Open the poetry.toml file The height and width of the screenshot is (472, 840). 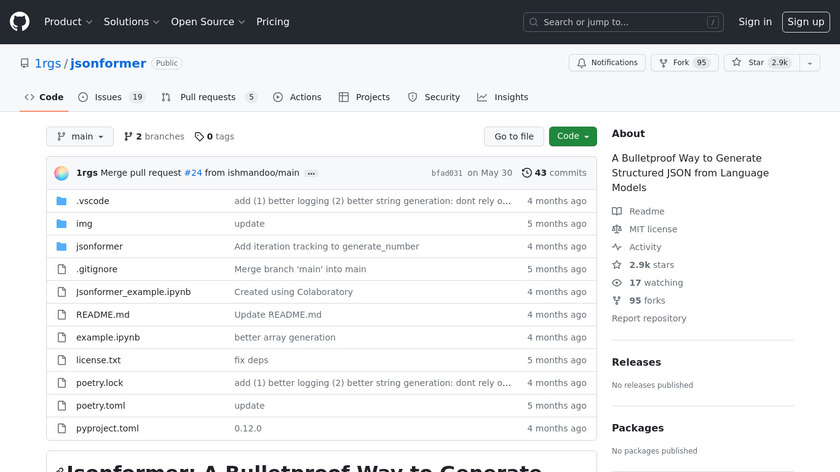(x=101, y=406)
